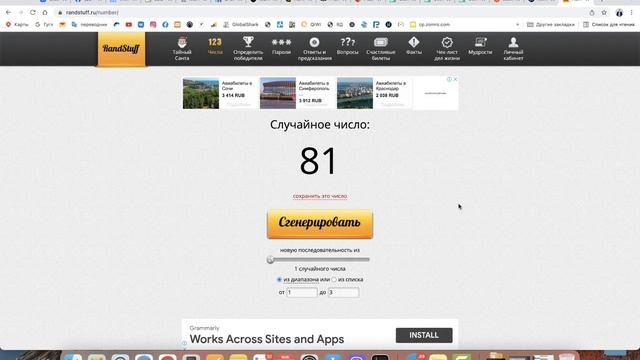Open the Krasnodar flights ad thumbnail
This screenshot has width=640, height=360.
coord(355,93)
